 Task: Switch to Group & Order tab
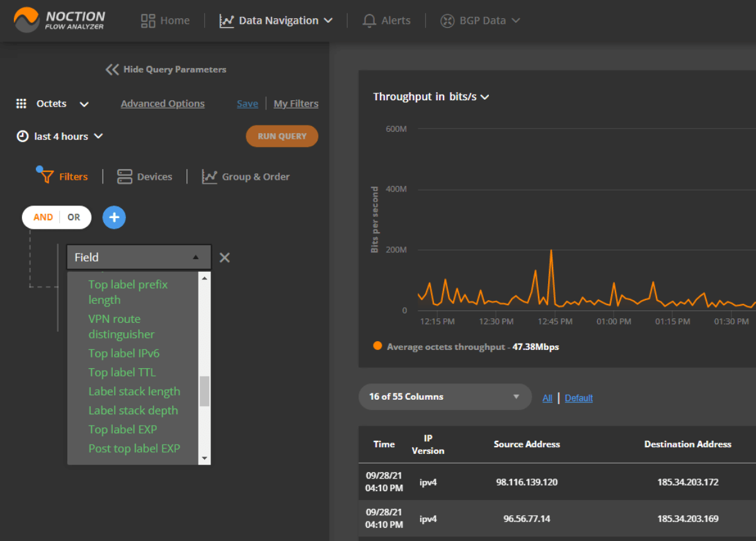[246, 177]
